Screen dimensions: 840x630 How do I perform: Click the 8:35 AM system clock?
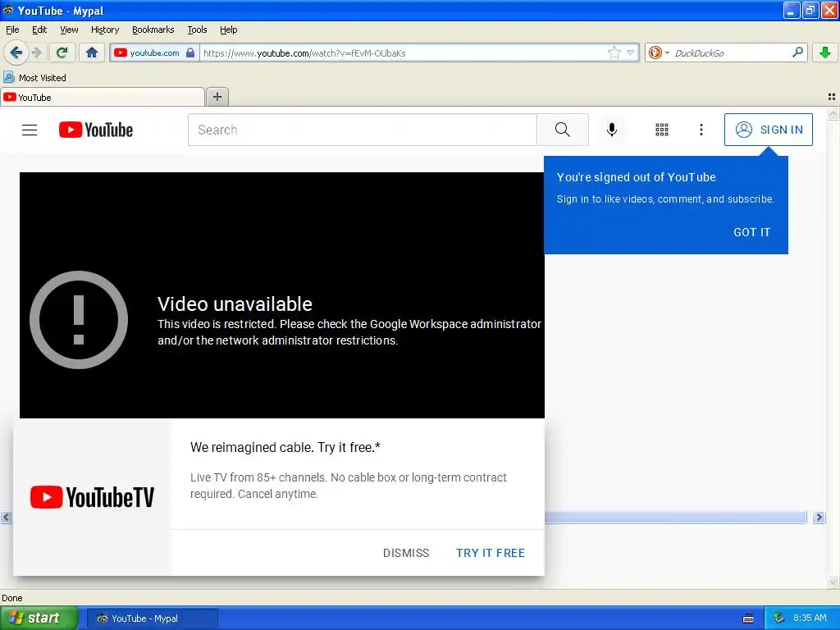click(x=810, y=618)
